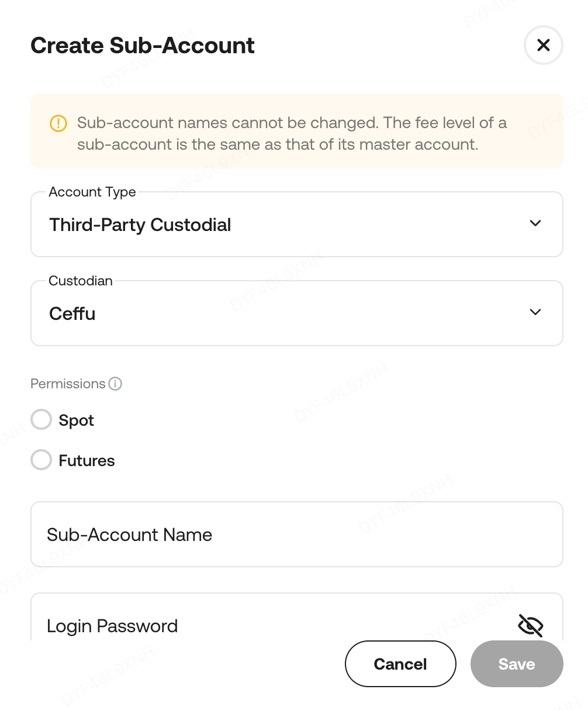Image resolution: width=588 pixels, height=710 pixels.
Task: Click the Third-Party Custodial selected value
Action: 140,225
